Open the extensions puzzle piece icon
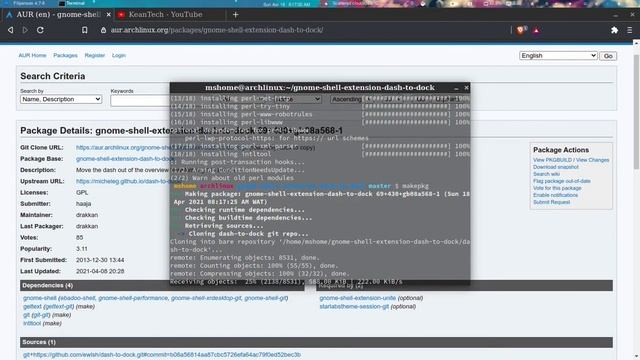The width and height of the screenshot is (640, 360). (614, 30)
